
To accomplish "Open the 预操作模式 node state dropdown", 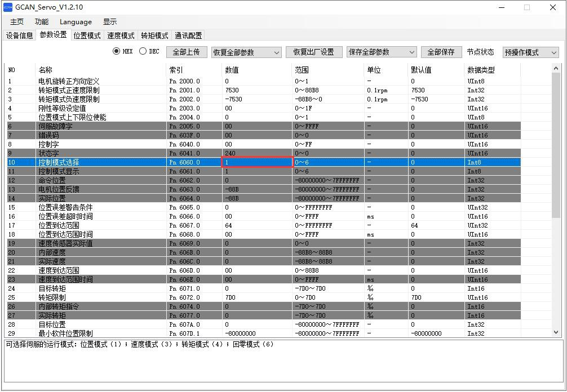I will point(530,52).
